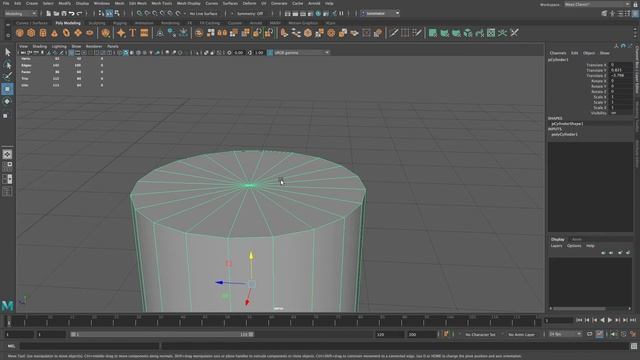Open the No Live Surface field

point(203,13)
